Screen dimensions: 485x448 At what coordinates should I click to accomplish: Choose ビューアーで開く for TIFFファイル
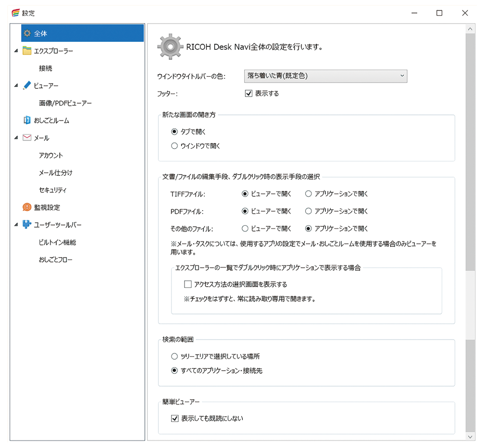pos(245,194)
